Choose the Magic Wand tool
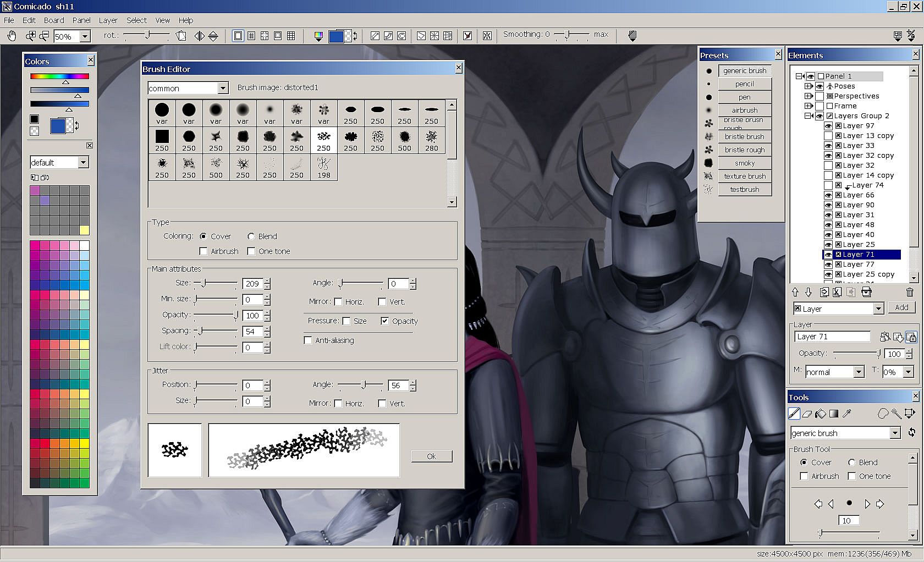924x562 pixels. click(896, 414)
